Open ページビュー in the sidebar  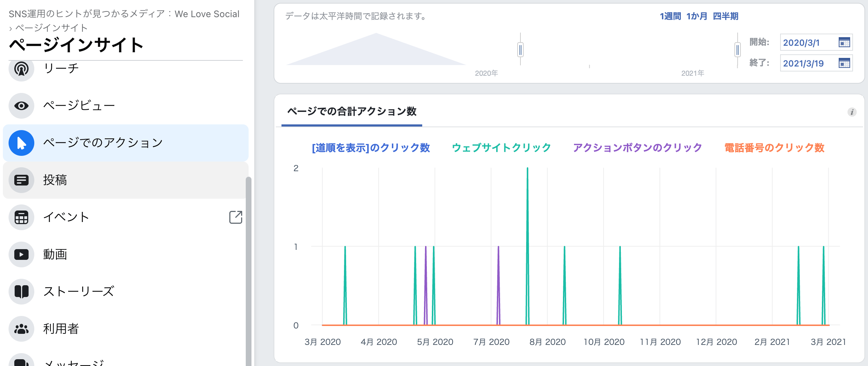tap(126, 106)
